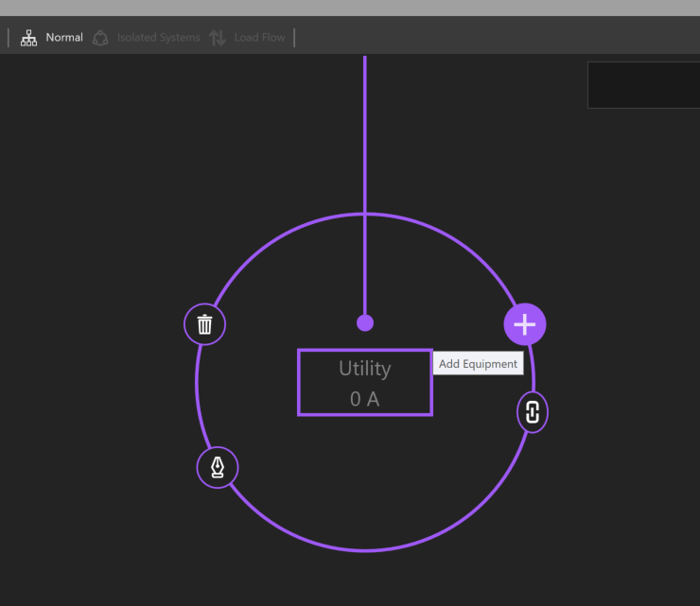Click the purple radial menu ring

[365, 549]
